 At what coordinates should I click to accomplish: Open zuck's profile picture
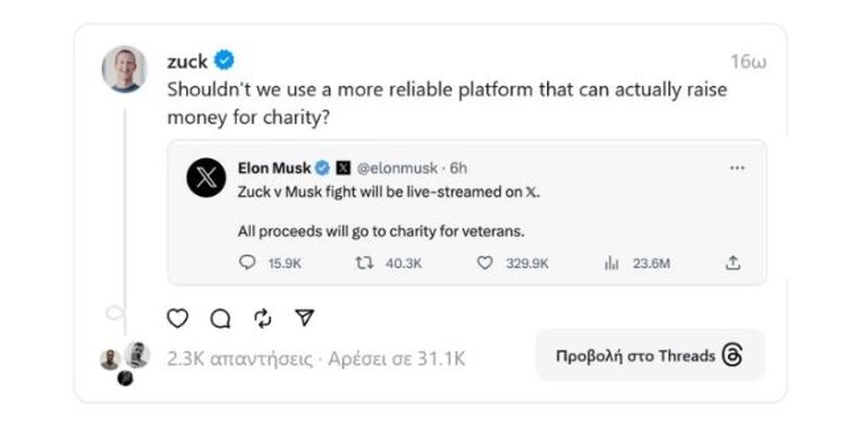point(125,69)
